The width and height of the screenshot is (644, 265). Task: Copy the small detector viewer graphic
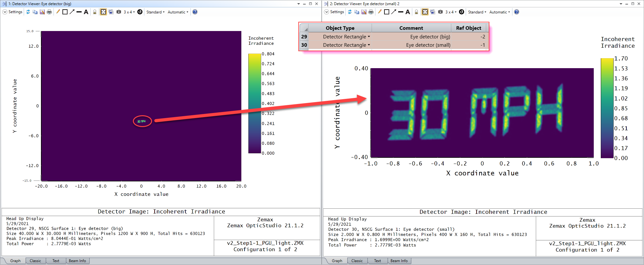click(357, 12)
